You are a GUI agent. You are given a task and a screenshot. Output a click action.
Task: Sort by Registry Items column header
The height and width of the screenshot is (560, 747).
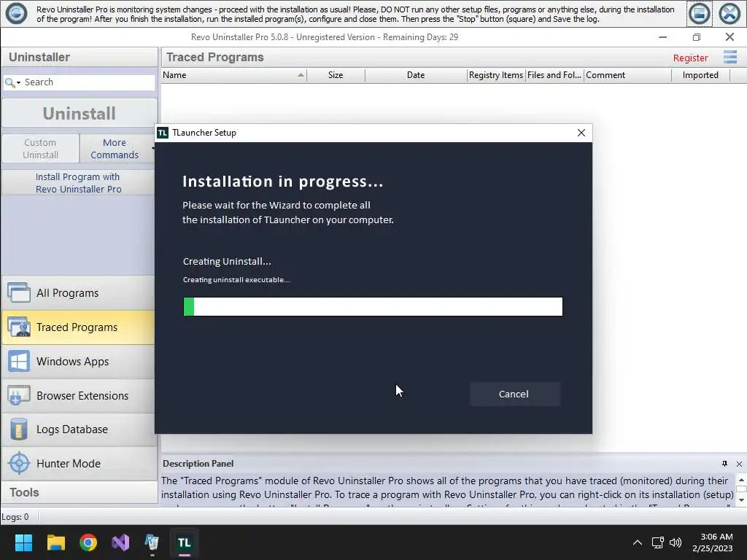point(496,75)
